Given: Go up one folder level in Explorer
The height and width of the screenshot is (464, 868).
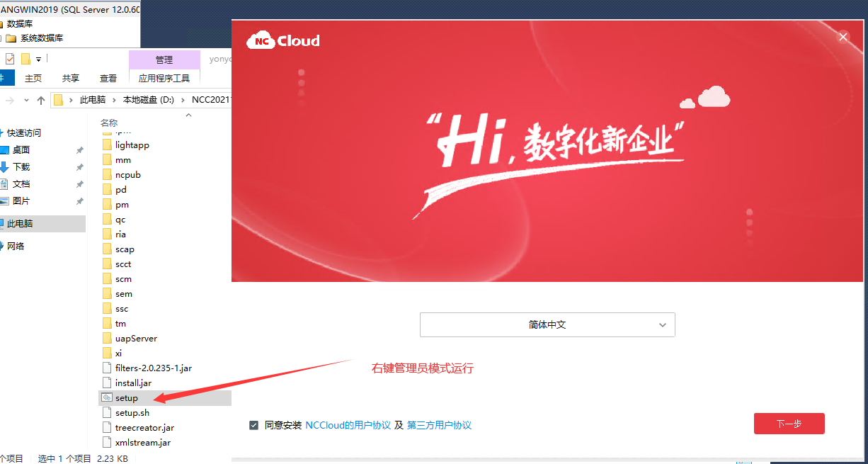Looking at the screenshot, I should (x=41, y=100).
